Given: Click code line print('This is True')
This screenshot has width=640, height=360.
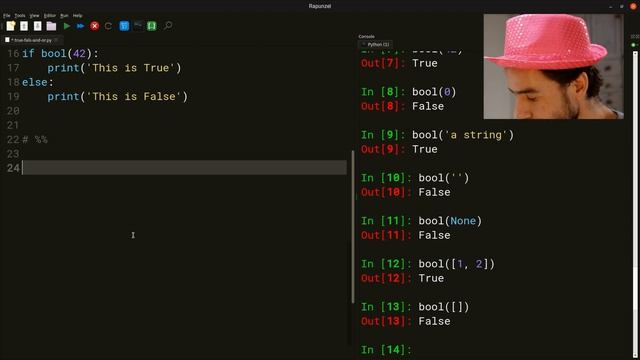Looking at the screenshot, I should (x=114, y=68).
